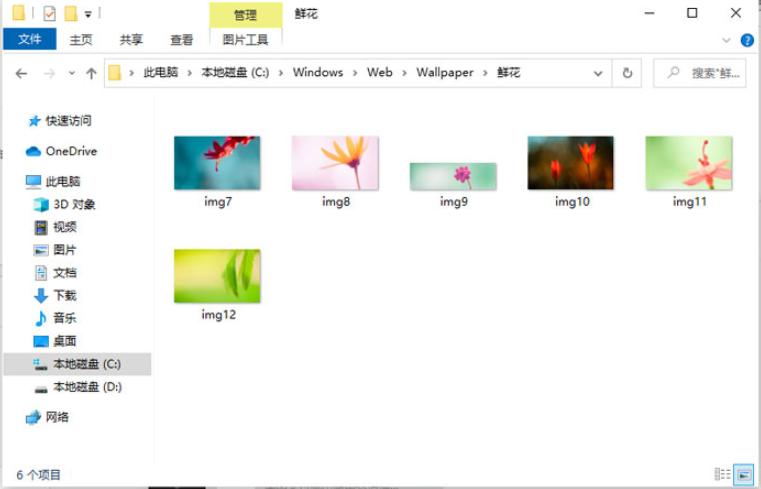Open 3D 对象 in the navigation pane

(x=74, y=204)
